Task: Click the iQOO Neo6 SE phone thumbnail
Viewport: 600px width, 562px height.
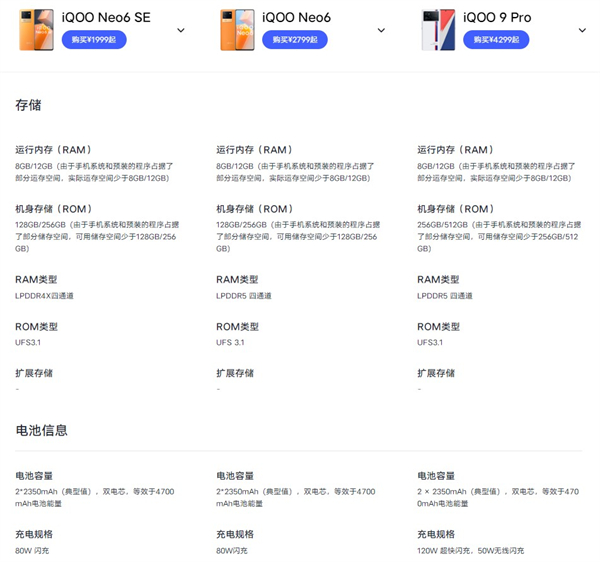Action: tap(36, 30)
